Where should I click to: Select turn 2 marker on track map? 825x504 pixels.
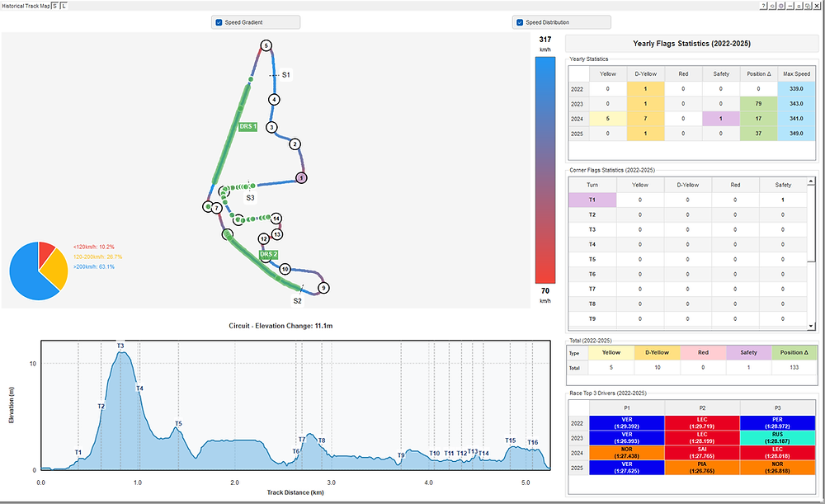pos(295,144)
